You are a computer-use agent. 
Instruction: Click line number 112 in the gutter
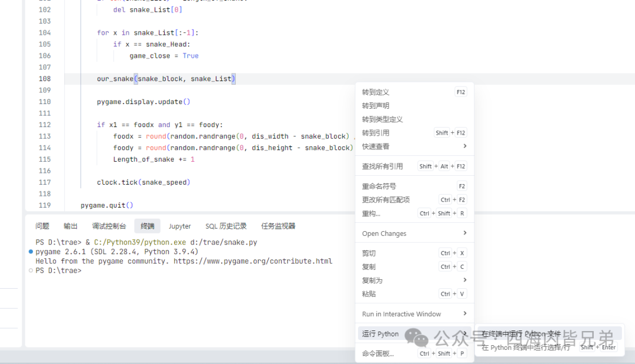[x=45, y=125]
